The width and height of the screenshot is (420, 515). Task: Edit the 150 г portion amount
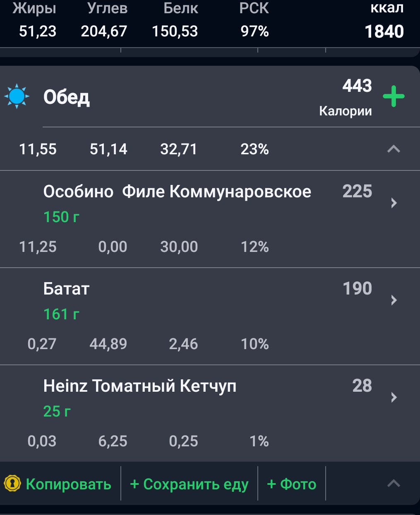point(61,217)
